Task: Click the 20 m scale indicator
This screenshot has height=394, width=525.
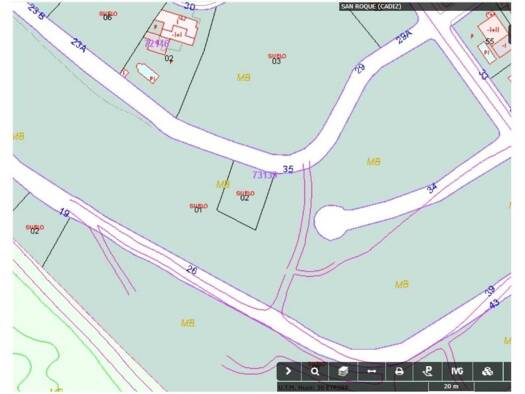Action: pos(451,386)
